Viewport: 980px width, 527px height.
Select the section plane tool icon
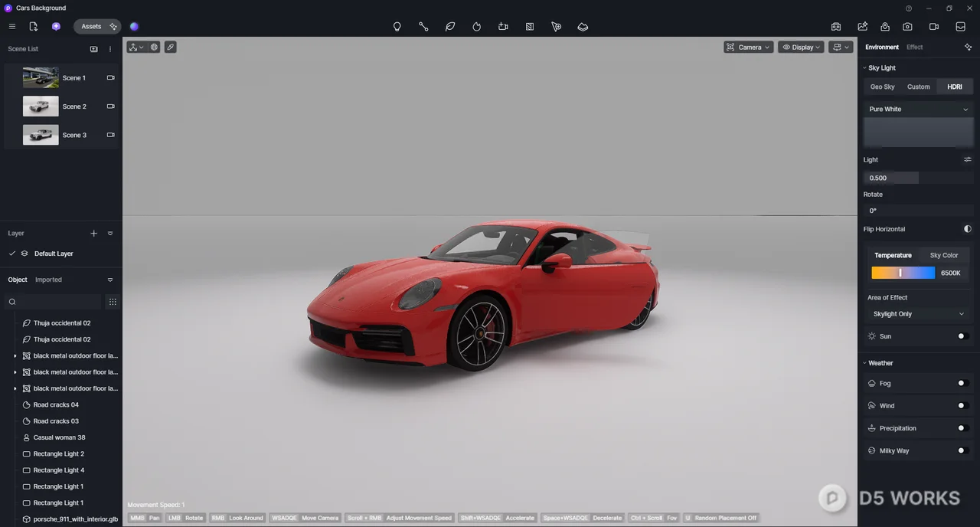click(x=530, y=26)
